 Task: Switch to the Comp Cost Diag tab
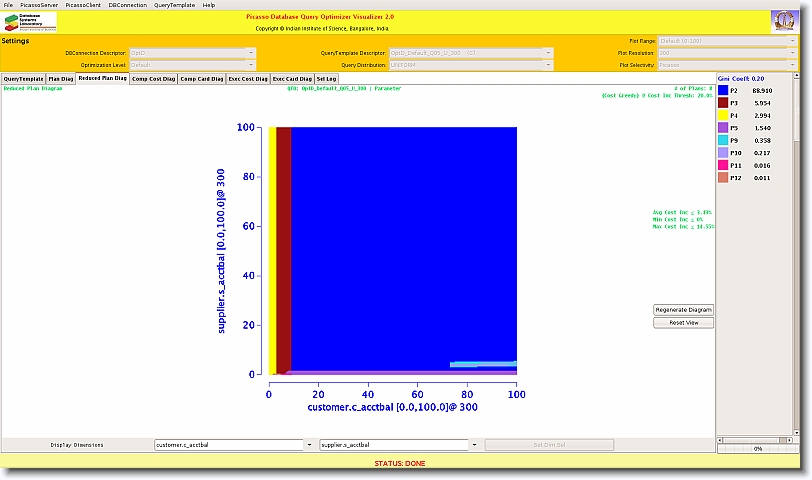153,78
